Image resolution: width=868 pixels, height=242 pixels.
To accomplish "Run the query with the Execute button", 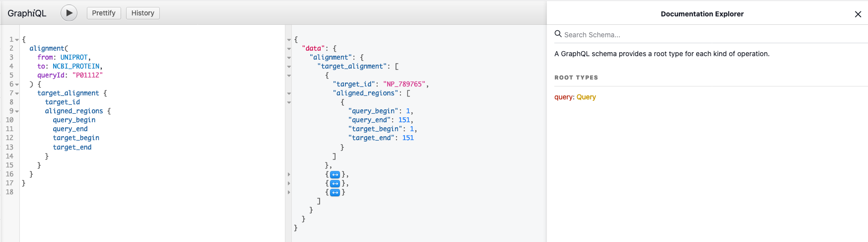I will [69, 13].
